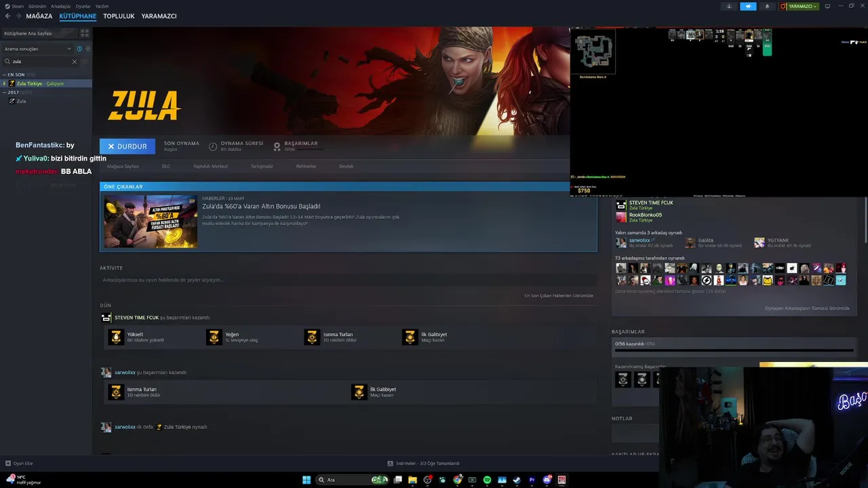The image size is (868, 488).
Task: Open Discord from the taskbar
Action: coord(547,480)
